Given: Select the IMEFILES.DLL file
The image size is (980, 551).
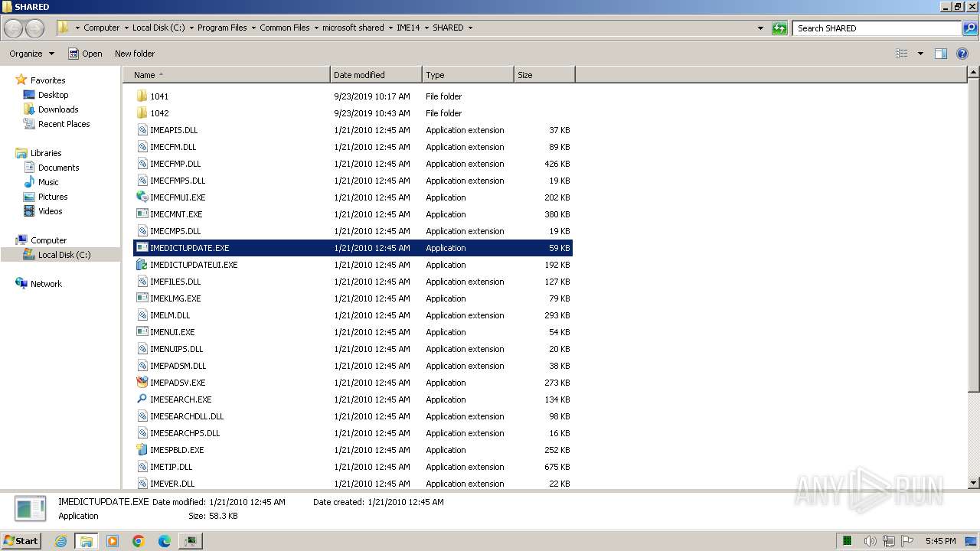Looking at the screenshot, I should 353,282.
